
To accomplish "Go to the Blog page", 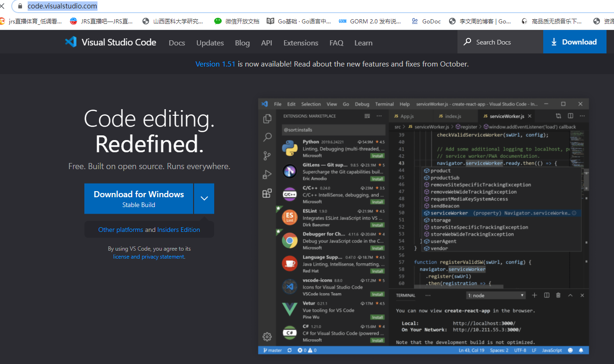I will click(242, 43).
